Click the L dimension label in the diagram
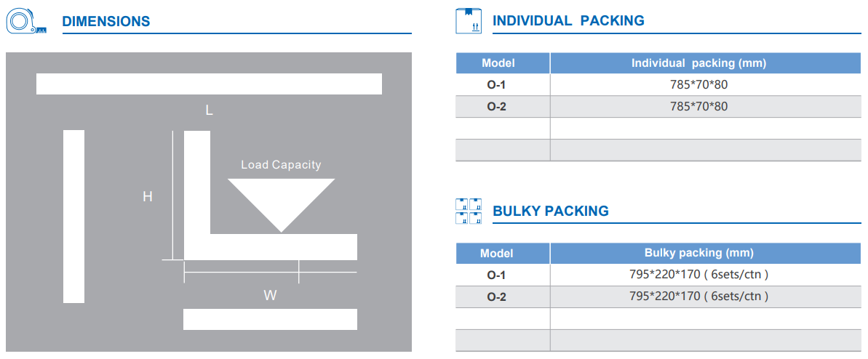 click(209, 110)
